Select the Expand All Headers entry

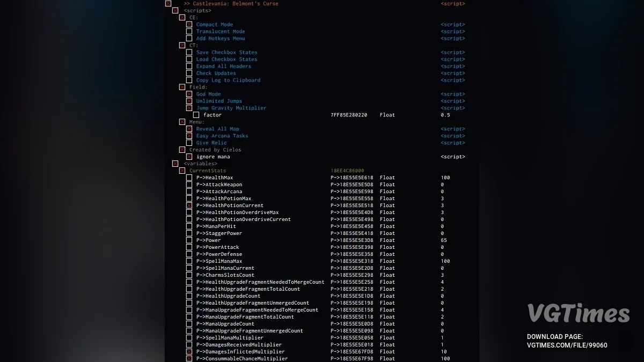pos(224,67)
